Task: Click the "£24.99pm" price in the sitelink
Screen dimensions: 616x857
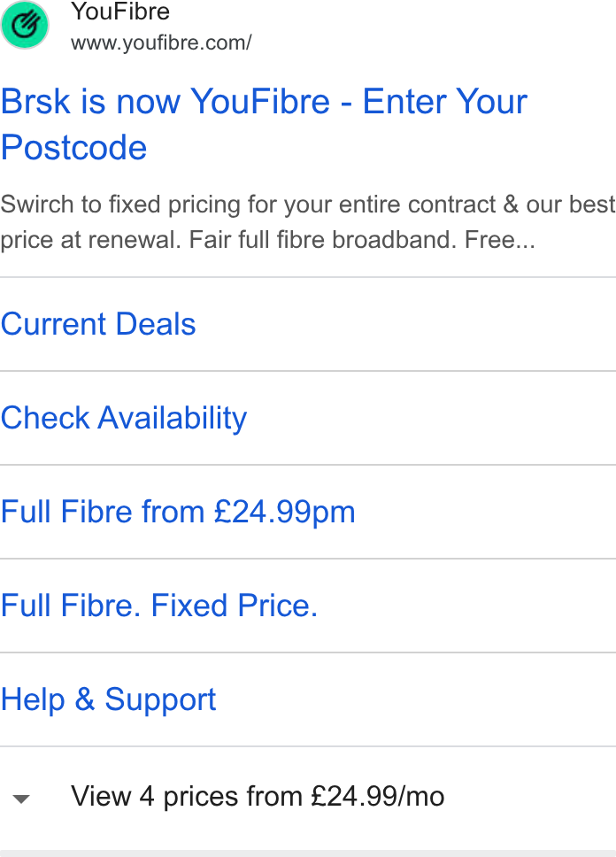Action: (x=284, y=512)
